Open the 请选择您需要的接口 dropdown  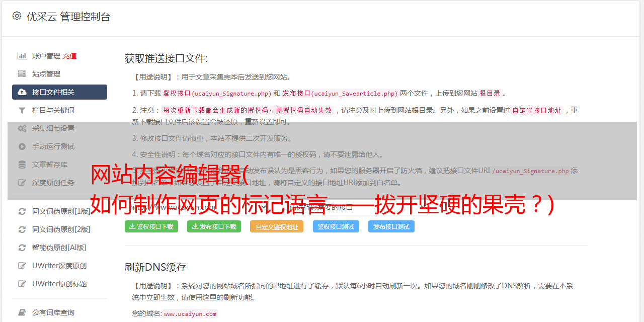pyautogui.click(x=356, y=207)
